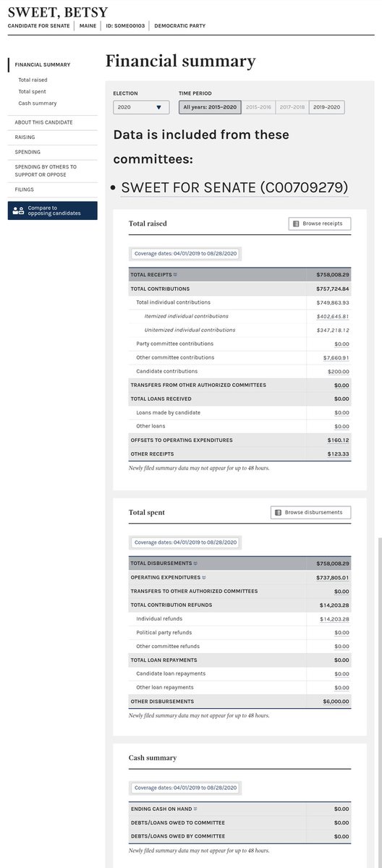Select the 2015–2016 time period
382x868 pixels.
point(258,108)
